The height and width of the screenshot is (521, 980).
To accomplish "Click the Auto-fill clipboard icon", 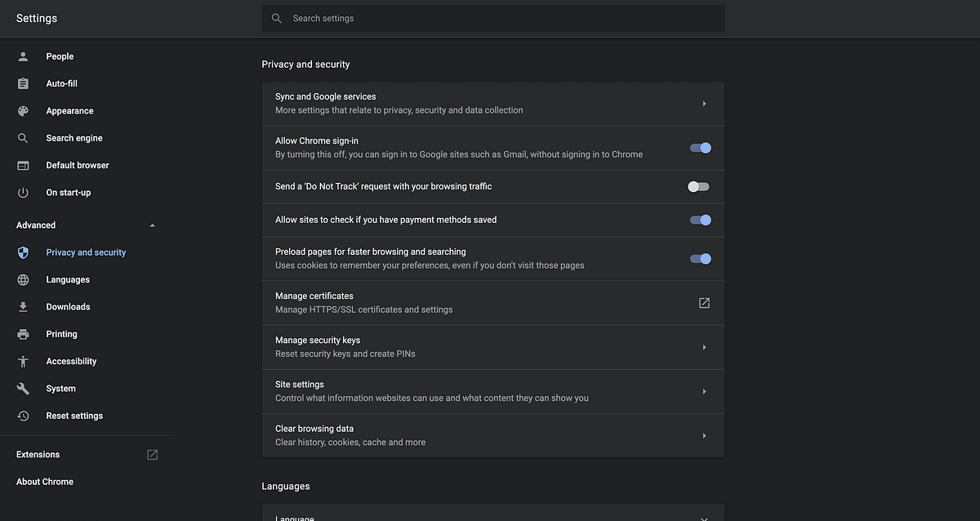I will click(x=23, y=83).
